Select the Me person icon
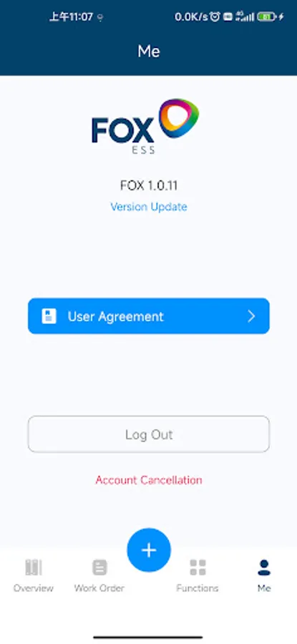Viewport: 297px width, 644px height. 264,567
